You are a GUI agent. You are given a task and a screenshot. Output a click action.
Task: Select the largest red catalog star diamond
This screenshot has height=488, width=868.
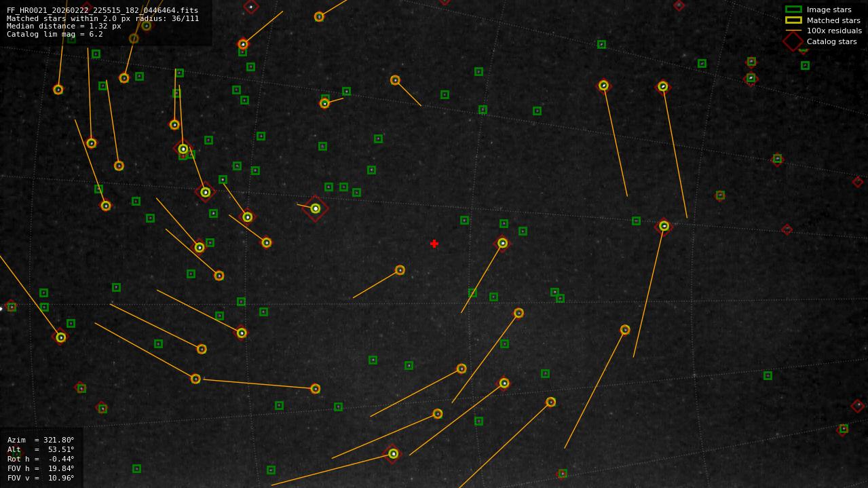[x=316, y=208]
